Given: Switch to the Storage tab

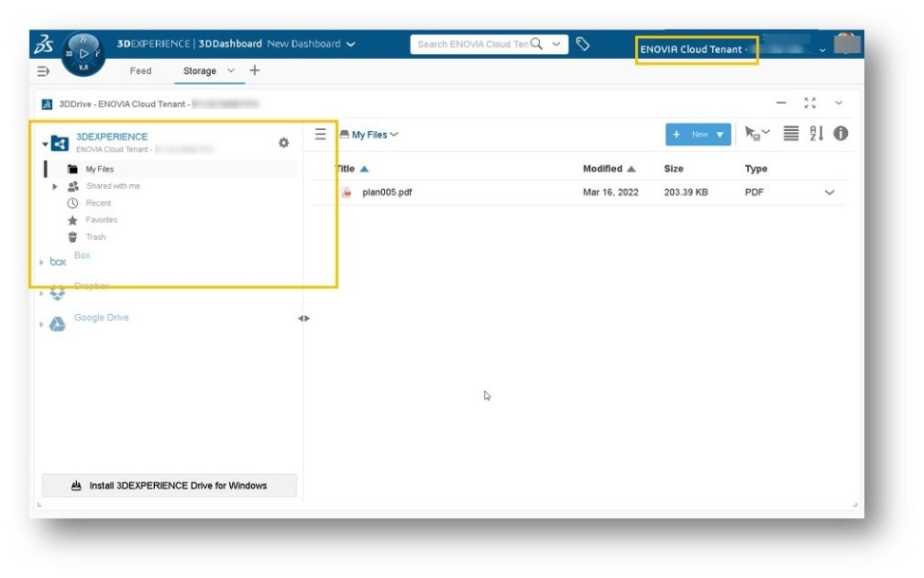Looking at the screenshot, I should 200,70.
